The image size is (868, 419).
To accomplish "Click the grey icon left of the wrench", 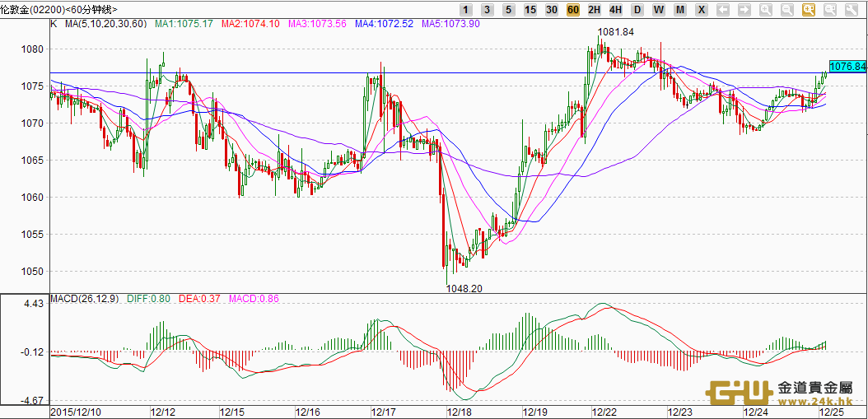I will click(828, 10).
